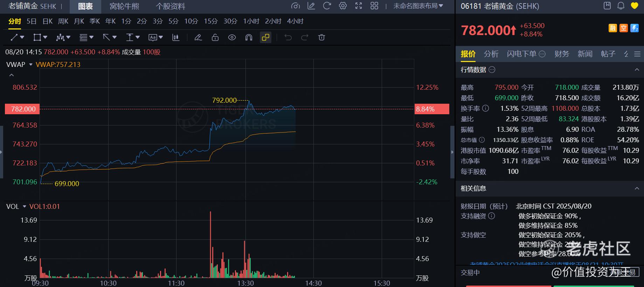Click the trash icon to delete drawings
Viewport: 644px width, 287px height.
pyautogui.click(x=321, y=37)
